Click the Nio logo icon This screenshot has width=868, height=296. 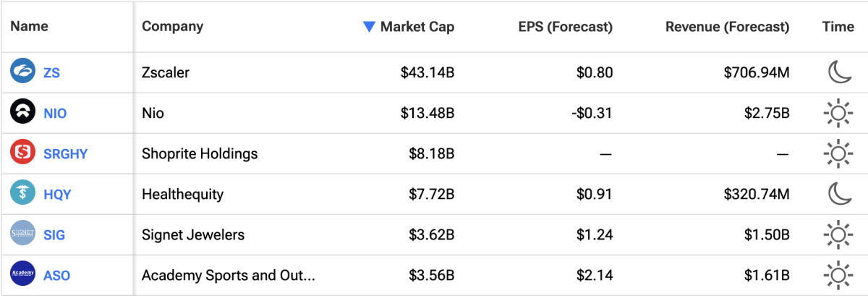[x=22, y=113]
